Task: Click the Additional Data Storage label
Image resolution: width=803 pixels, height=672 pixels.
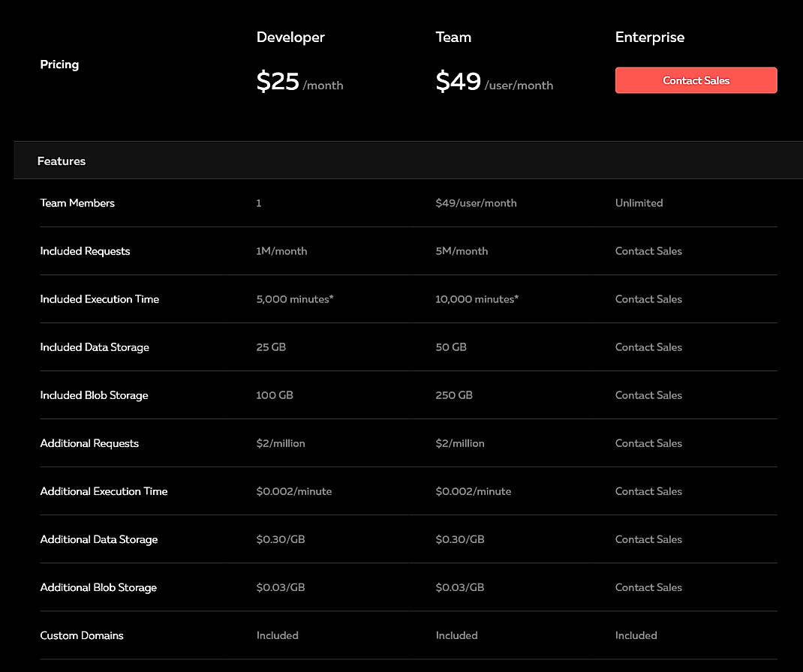Action: [x=99, y=540]
